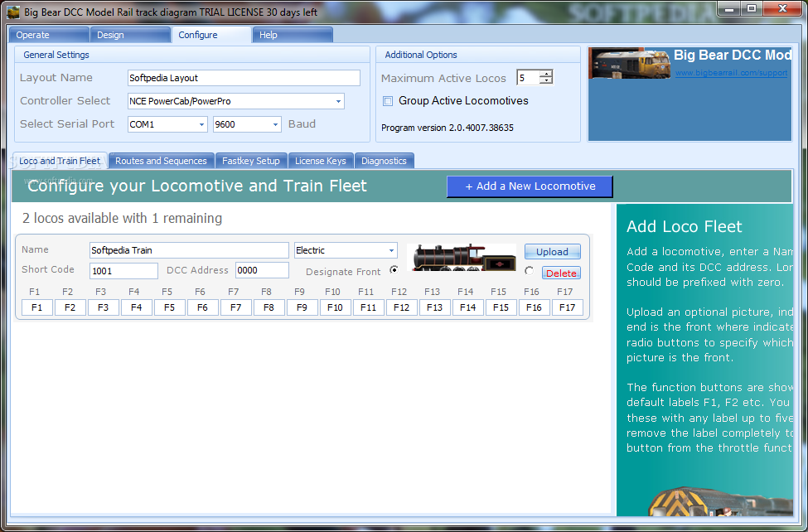The image size is (808, 532).
Task: Open the Fastkey Setup tab
Action: click(251, 161)
